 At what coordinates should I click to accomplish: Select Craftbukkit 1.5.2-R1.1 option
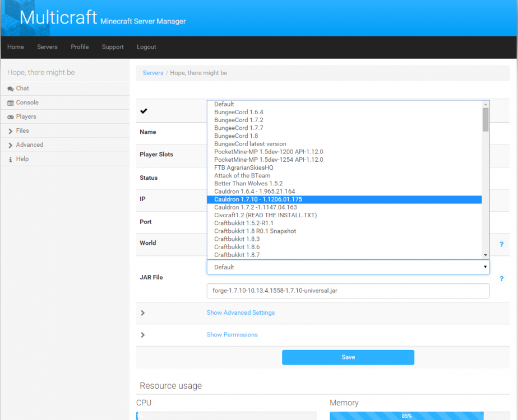344,223
